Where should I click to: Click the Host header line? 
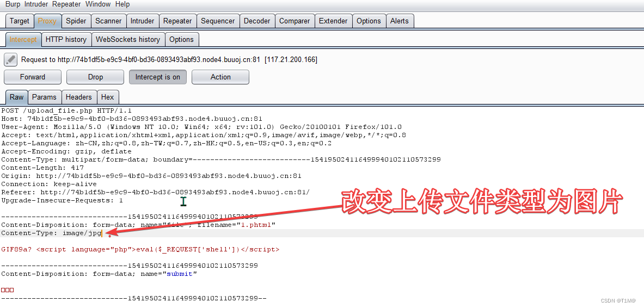pyautogui.click(x=132, y=119)
